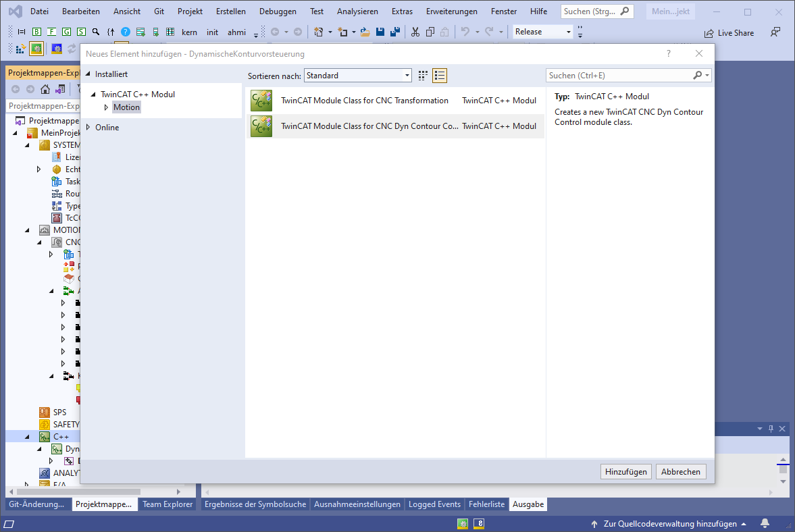Open the Projekt menu
795x532 pixels.
coord(190,11)
